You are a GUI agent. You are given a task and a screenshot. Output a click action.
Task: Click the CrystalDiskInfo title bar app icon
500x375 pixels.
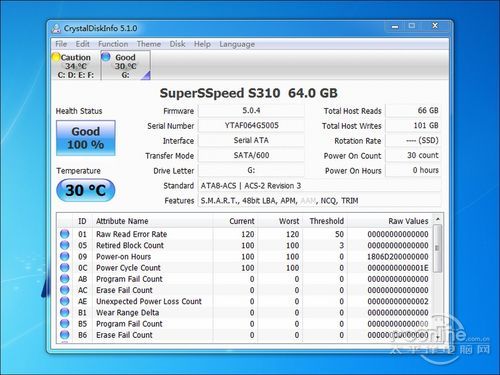tap(56, 29)
